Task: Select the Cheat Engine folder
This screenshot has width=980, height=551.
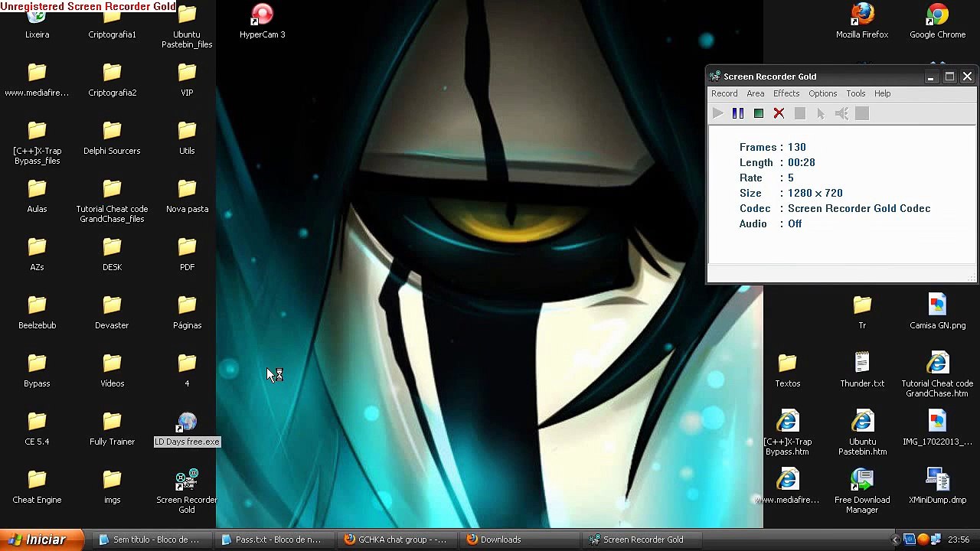Action: click(37, 487)
